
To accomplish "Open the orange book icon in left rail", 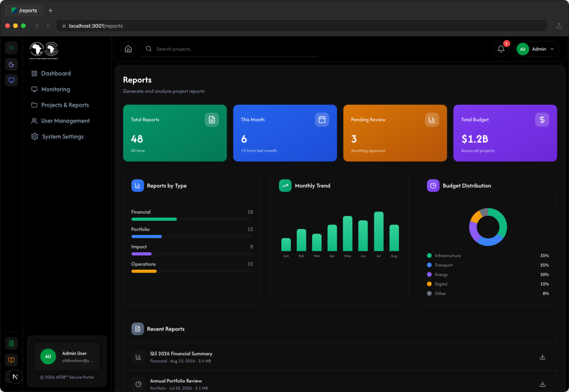I will [11, 360].
